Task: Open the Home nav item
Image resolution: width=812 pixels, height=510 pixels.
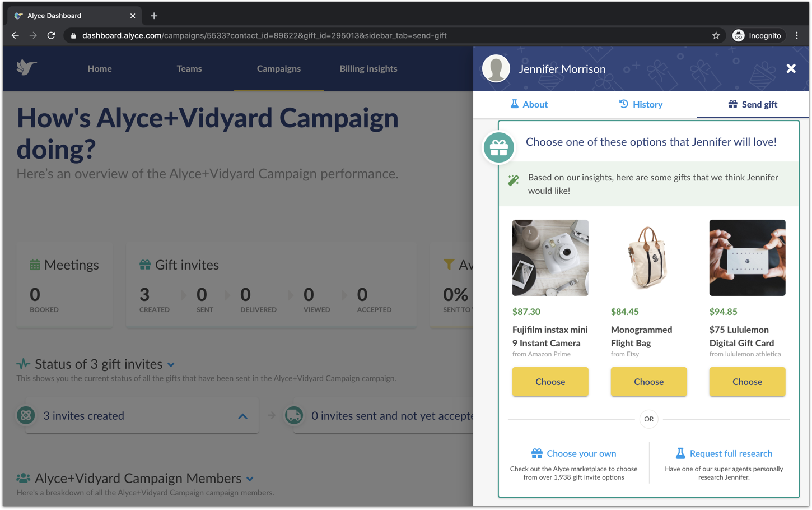Action: click(x=100, y=68)
